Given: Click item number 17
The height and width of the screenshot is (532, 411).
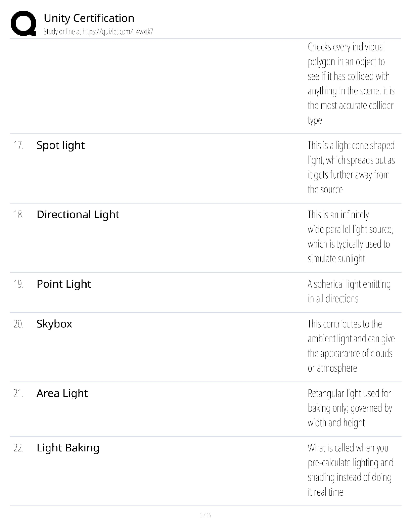Looking at the screenshot, I should tap(18, 145).
